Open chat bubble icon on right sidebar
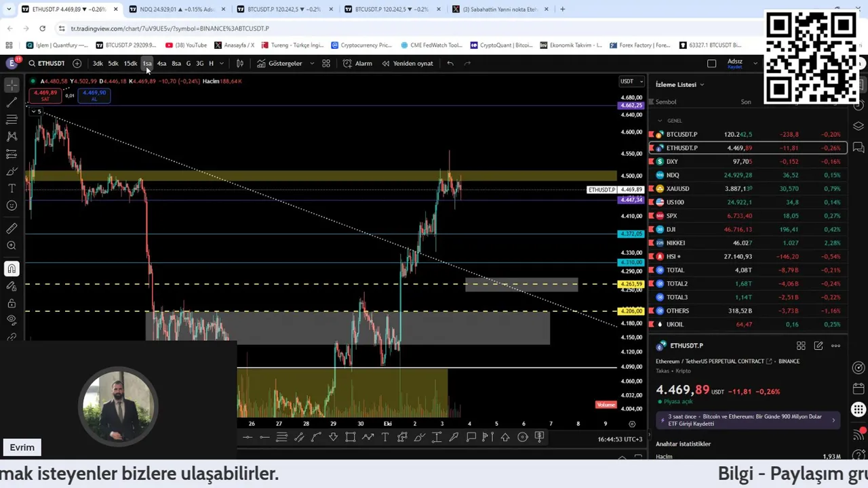Viewport: 868px width, 488px height. (859, 147)
